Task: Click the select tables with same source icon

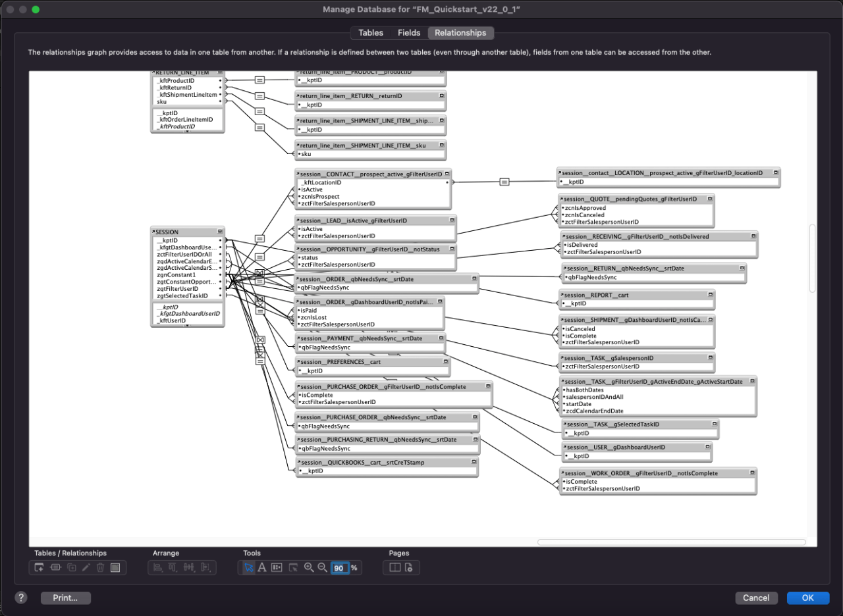Action: [277, 567]
